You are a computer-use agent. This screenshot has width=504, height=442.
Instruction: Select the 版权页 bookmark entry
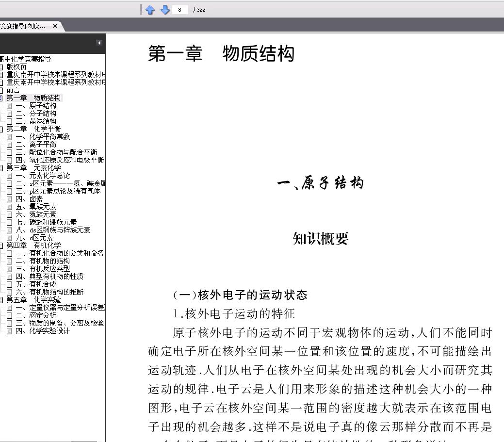pos(16,67)
